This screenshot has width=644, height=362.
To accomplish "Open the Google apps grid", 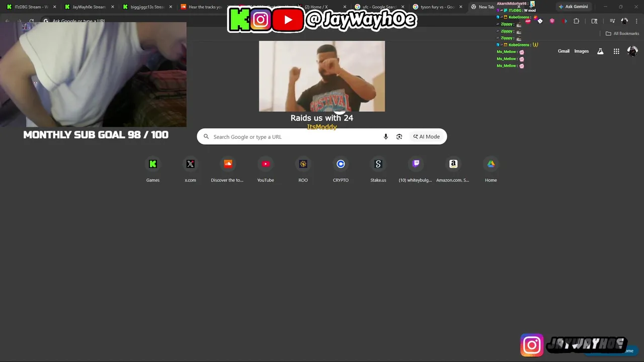I will (x=616, y=51).
